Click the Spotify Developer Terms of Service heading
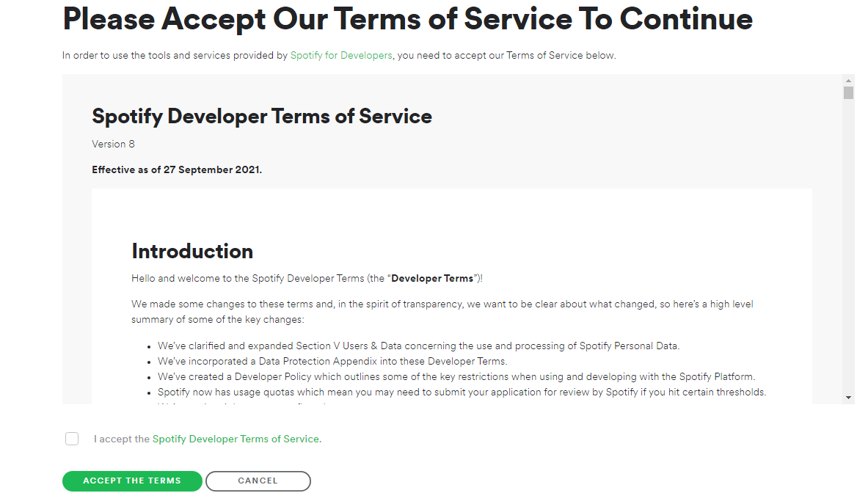 point(262,116)
